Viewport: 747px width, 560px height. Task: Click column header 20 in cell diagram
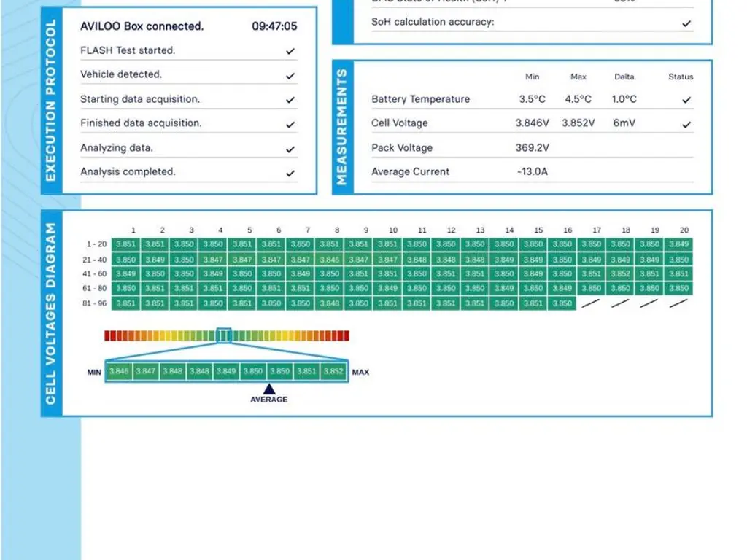pyautogui.click(x=684, y=230)
